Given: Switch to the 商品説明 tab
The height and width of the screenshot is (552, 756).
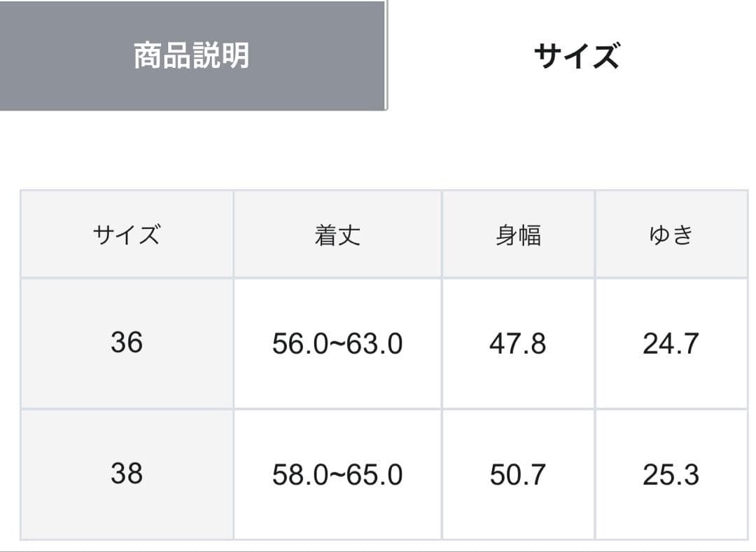Looking at the screenshot, I should tap(193, 55).
